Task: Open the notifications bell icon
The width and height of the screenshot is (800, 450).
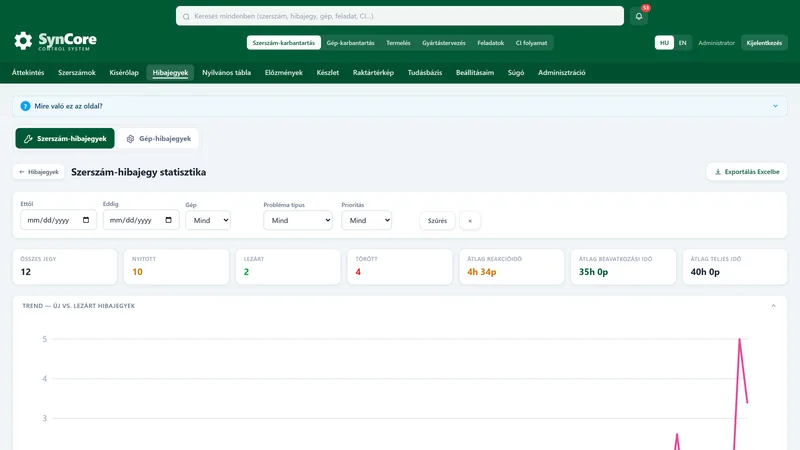Action: coord(639,16)
